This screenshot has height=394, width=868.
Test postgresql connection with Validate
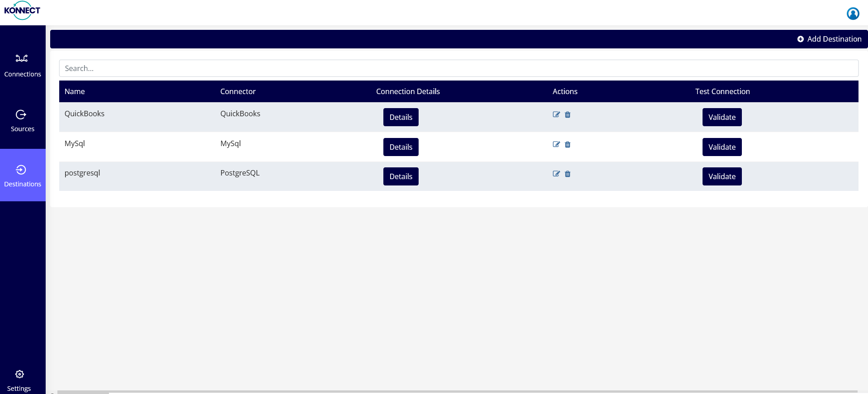click(722, 176)
